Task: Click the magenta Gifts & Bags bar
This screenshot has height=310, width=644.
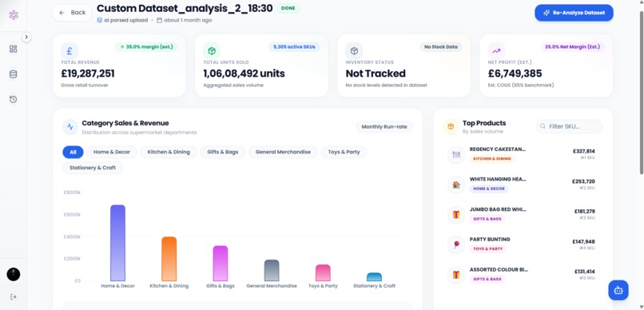Action: click(221, 264)
